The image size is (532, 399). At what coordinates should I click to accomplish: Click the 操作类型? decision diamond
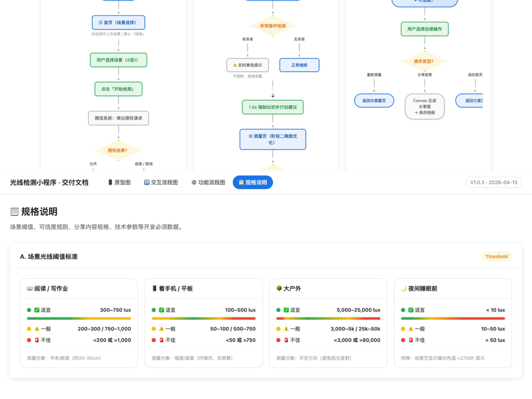[425, 61]
